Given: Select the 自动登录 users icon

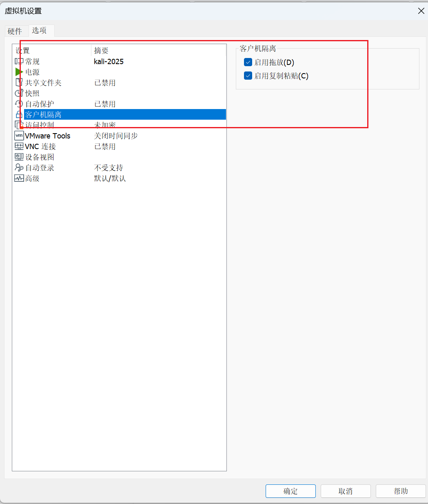Looking at the screenshot, I should coord(19,167).
